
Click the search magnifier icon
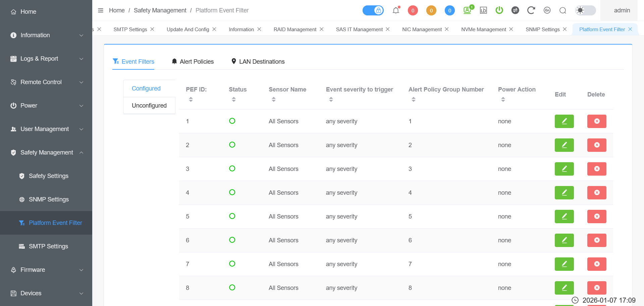(x=563, y=10)
